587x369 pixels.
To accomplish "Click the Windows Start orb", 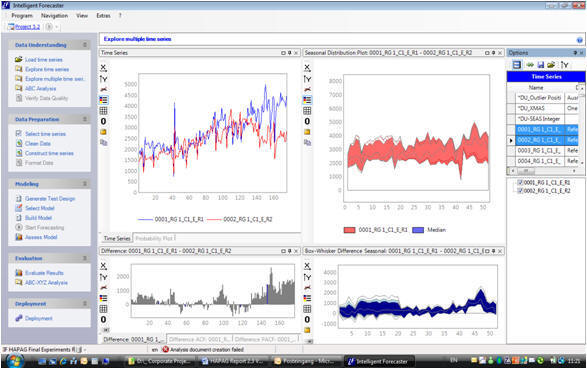I will [x=15, y=361].
